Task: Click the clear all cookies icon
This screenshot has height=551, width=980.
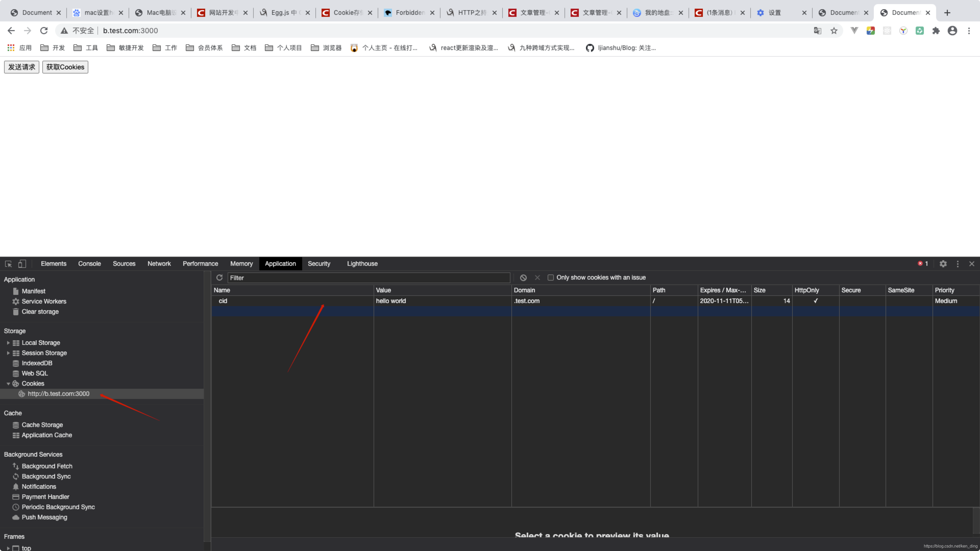Action: point(523,278)
